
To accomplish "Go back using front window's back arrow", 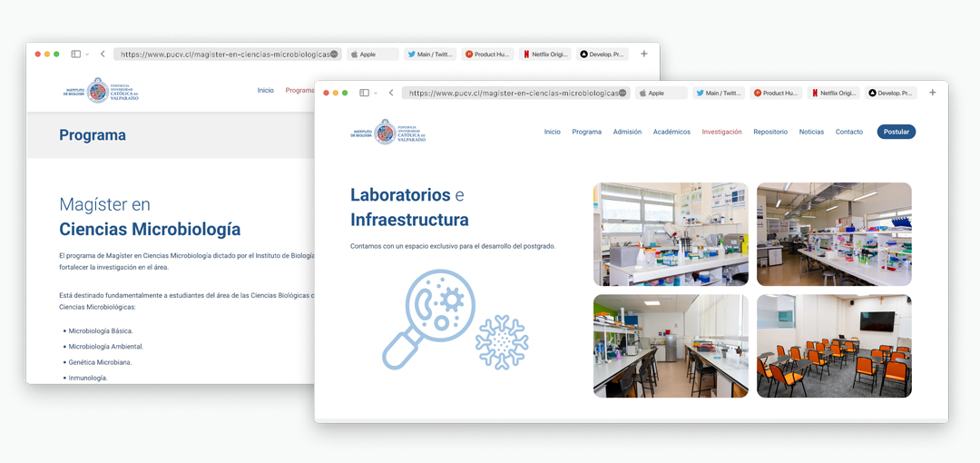I will [391, 93].
